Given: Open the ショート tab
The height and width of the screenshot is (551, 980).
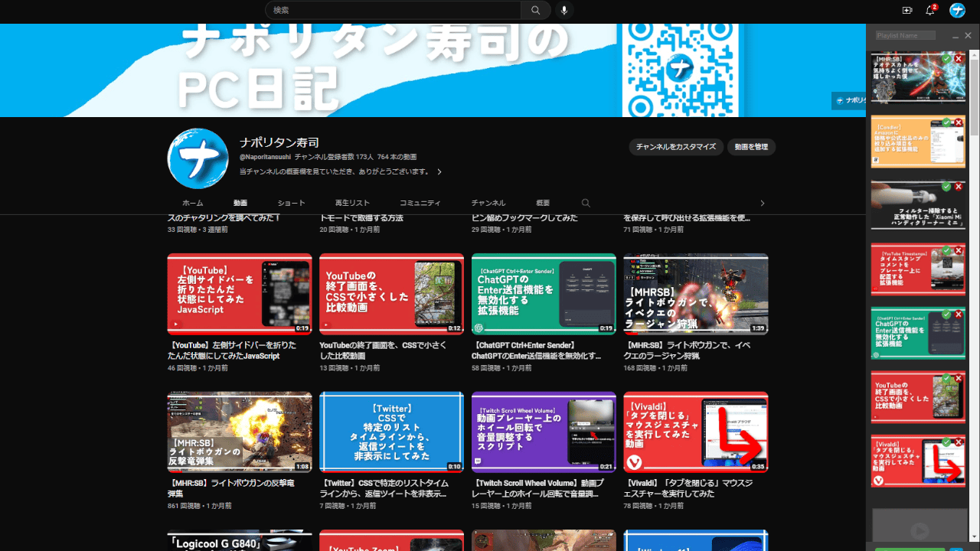Looking at the screenshot, I should pyautogui.click(x=292, y=203).
